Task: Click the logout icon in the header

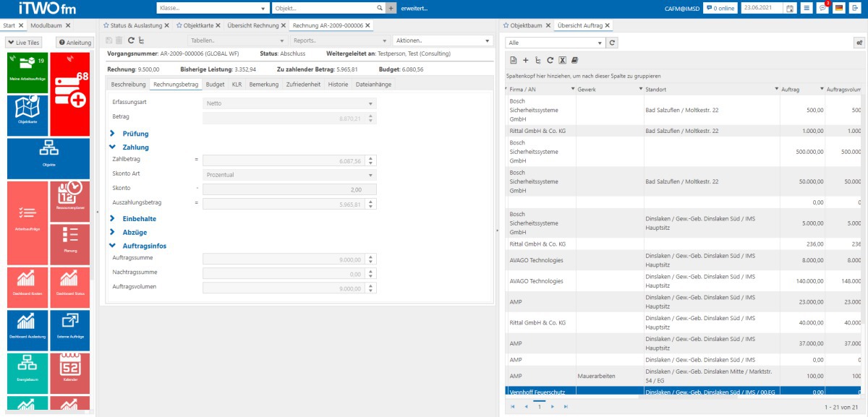Action: pyautogui.click(x=856, y=8)
